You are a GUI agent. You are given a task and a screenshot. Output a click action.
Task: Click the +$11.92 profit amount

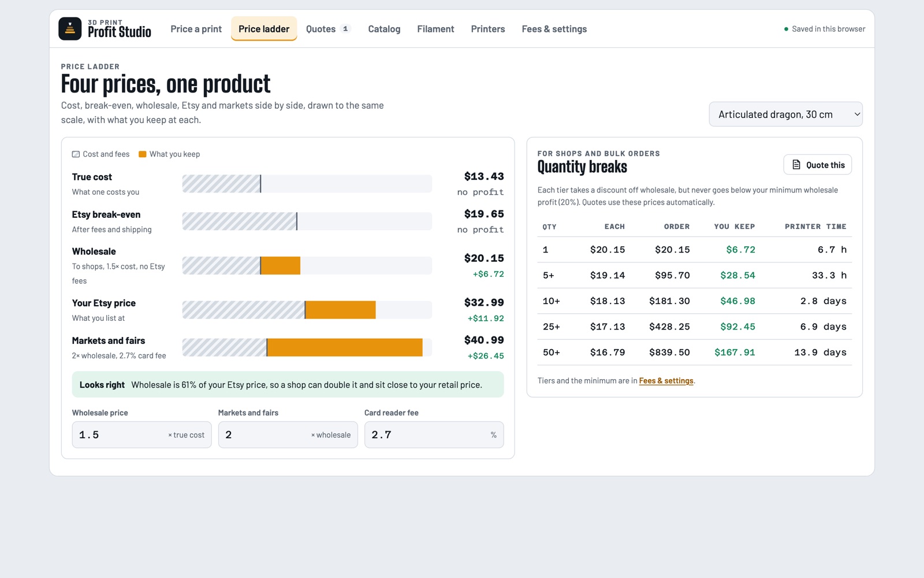point(486,318)
